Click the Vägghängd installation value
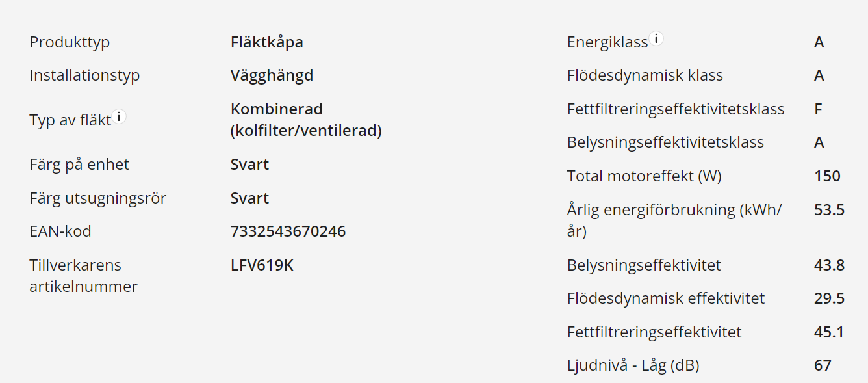Screen dimensions: 868x383 [272, 75]
